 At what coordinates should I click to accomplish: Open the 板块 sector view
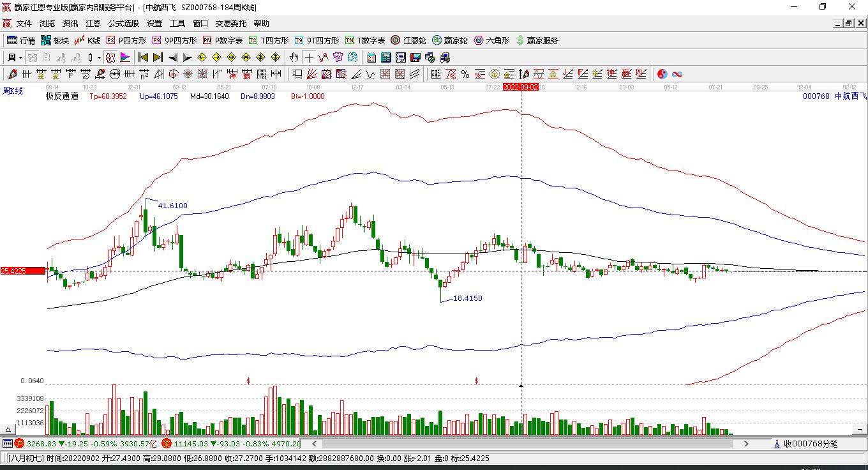click(55, 40)
